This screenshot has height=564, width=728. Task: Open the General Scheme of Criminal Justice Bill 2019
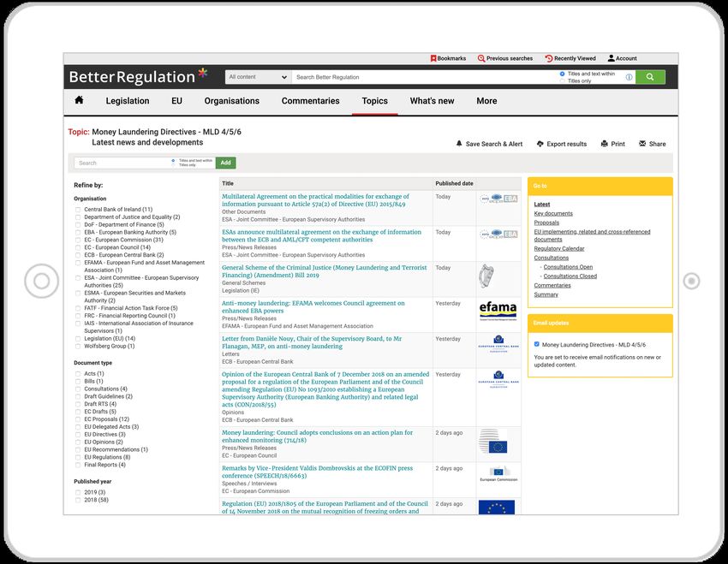(x=324, y=271)
